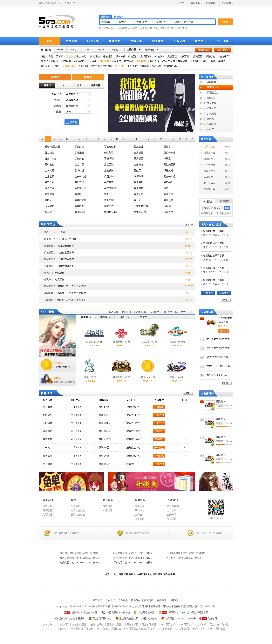Select letter K in alphabet tabs

111,139
